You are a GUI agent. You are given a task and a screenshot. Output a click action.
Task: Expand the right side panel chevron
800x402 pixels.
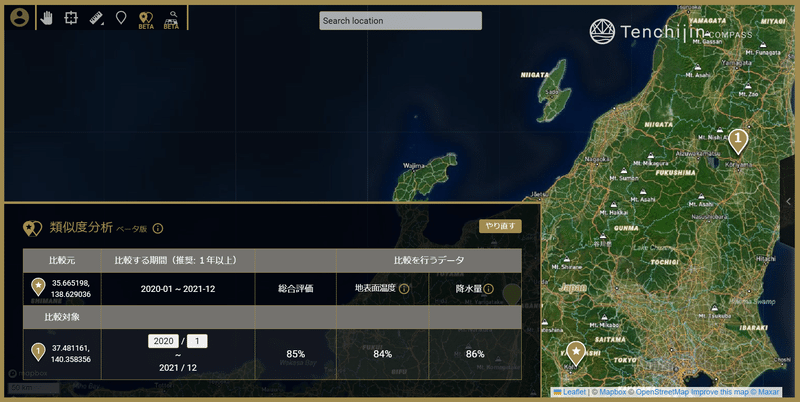coord(789,201)
